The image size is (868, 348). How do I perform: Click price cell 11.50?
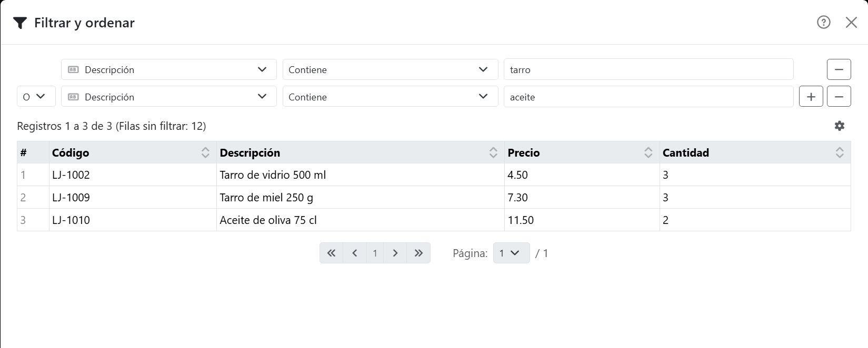582,220
